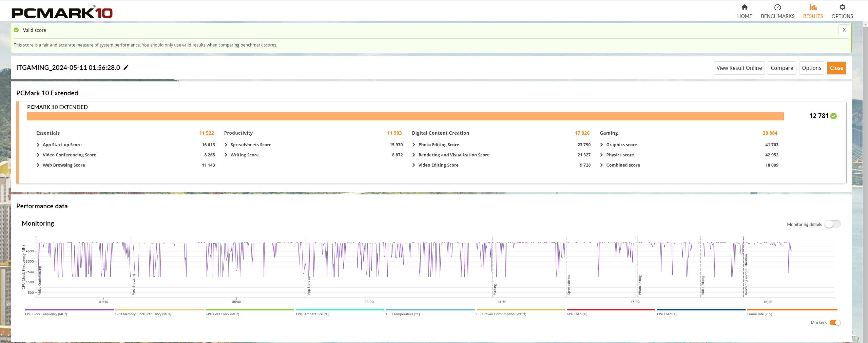
Task: Click the pencil icon to rename result
Action: [126, 68]
